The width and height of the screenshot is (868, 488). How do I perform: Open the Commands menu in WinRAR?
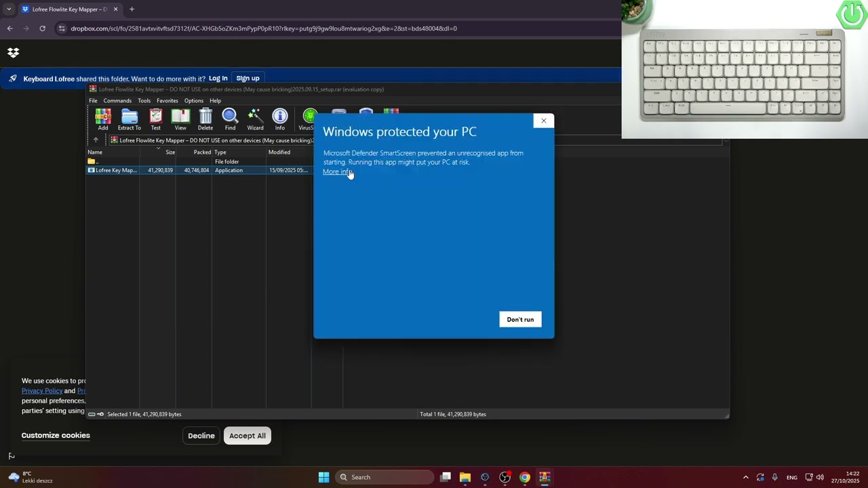pyautogui.click(x=117, y=101)
